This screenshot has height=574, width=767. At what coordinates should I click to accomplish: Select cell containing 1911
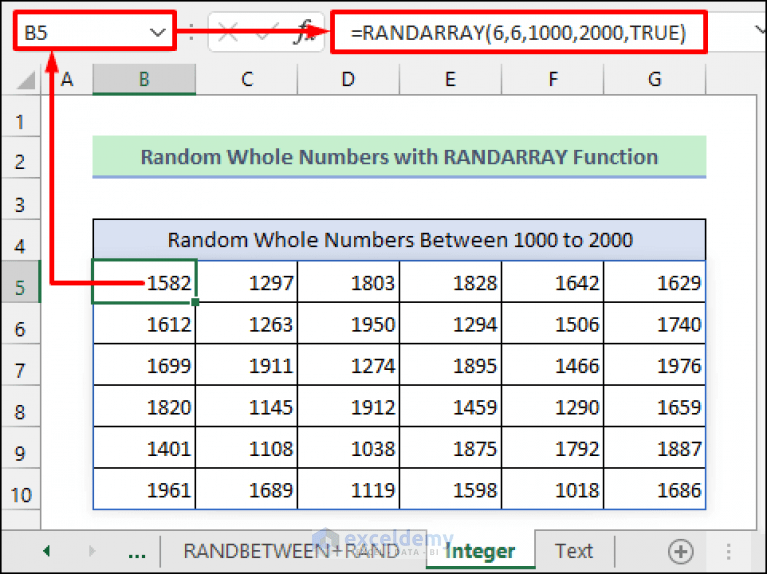[247, 365]
